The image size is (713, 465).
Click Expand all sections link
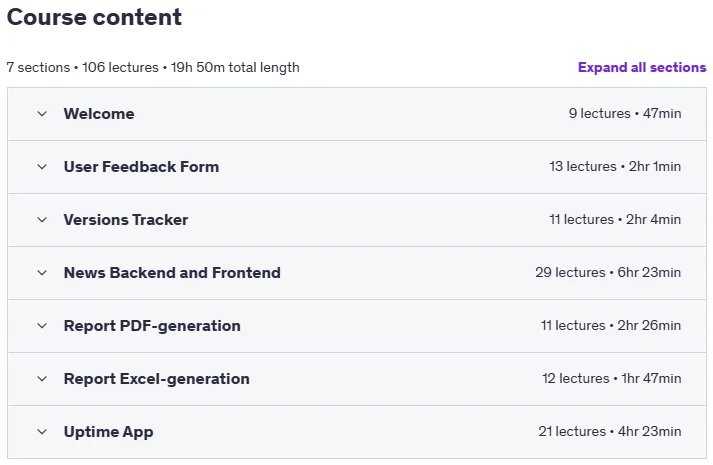point(642,67)
